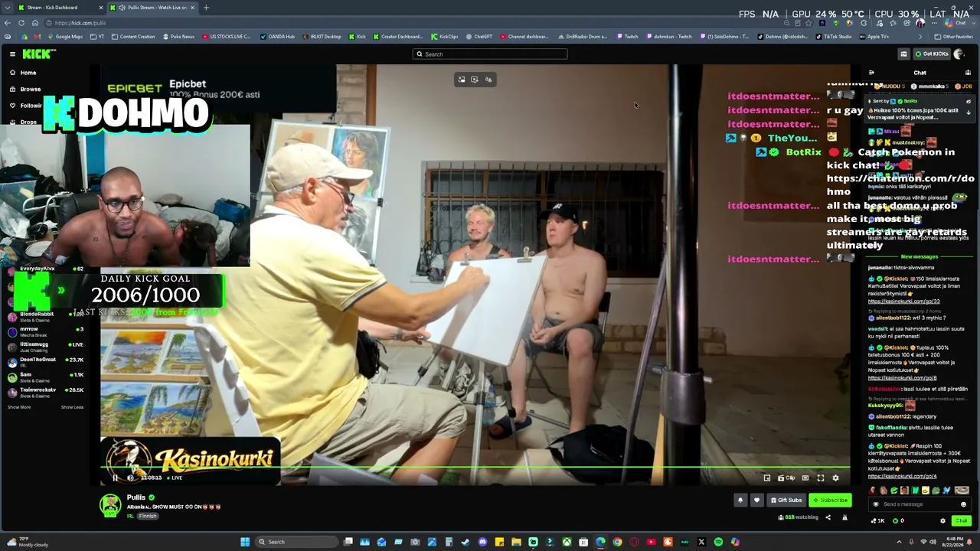
Task: Report the stream using flag icon
Action: click(x=844, y=517)
